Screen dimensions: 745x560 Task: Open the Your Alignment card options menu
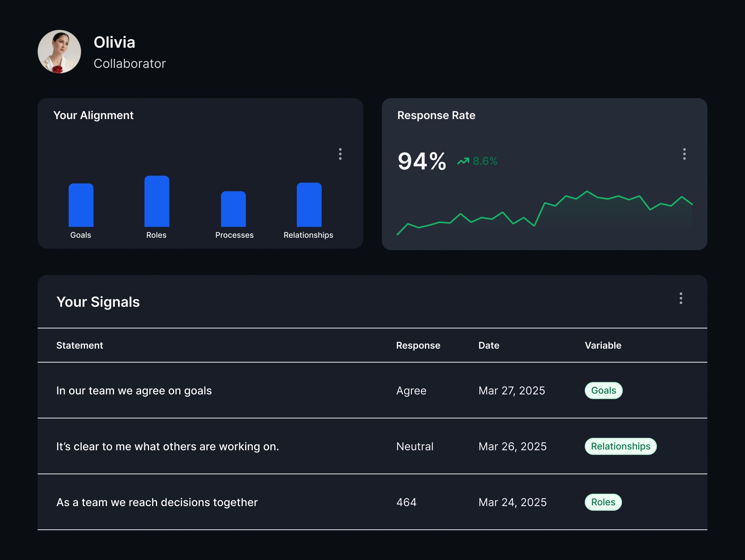(340, 154)
